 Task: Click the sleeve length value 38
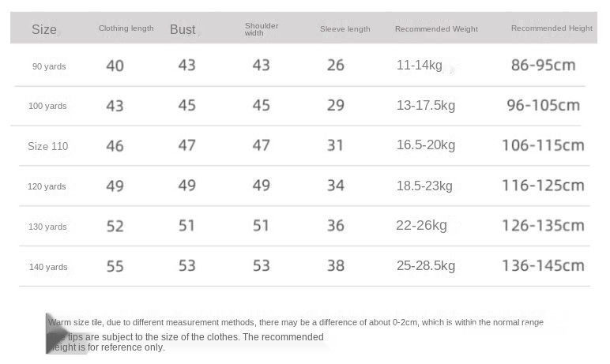pos(336,266)
